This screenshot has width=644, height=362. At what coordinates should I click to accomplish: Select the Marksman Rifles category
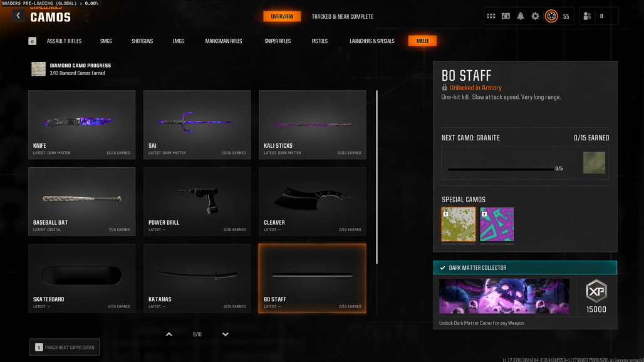224,41
